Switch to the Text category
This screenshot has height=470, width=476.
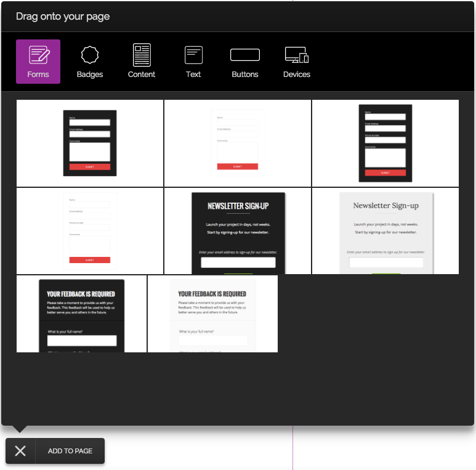193,62
